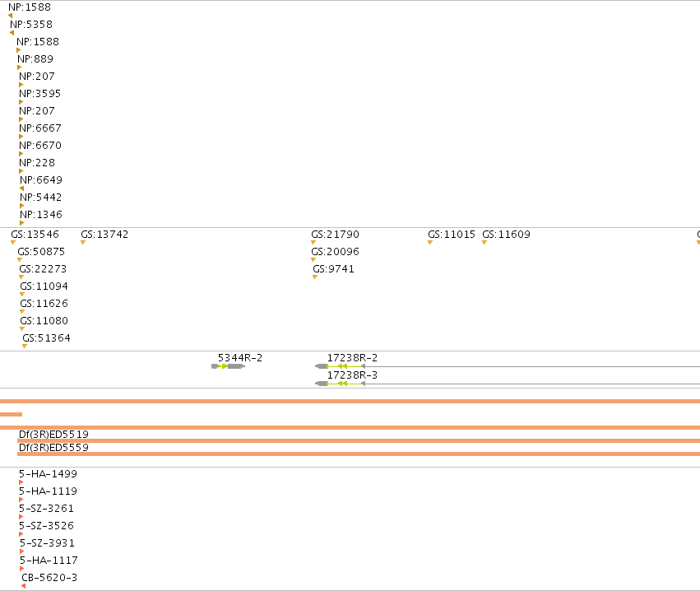
Task: Click the Df(3R)ED5559 label text
Action: coord(53,447)
